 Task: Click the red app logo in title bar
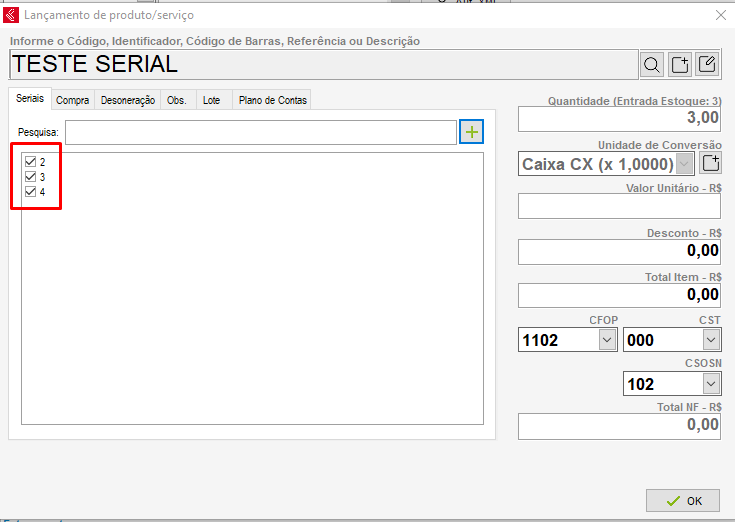pyautogui.click(x=11, y=15)
